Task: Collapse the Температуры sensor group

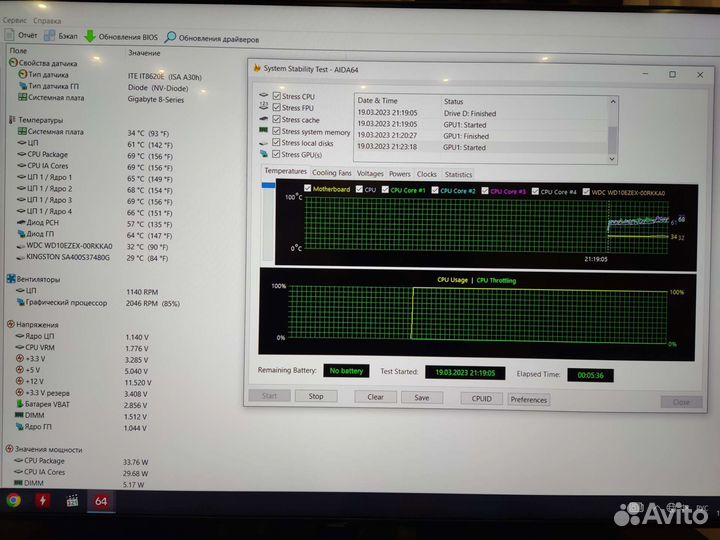Action: click(x=10, y=120)
